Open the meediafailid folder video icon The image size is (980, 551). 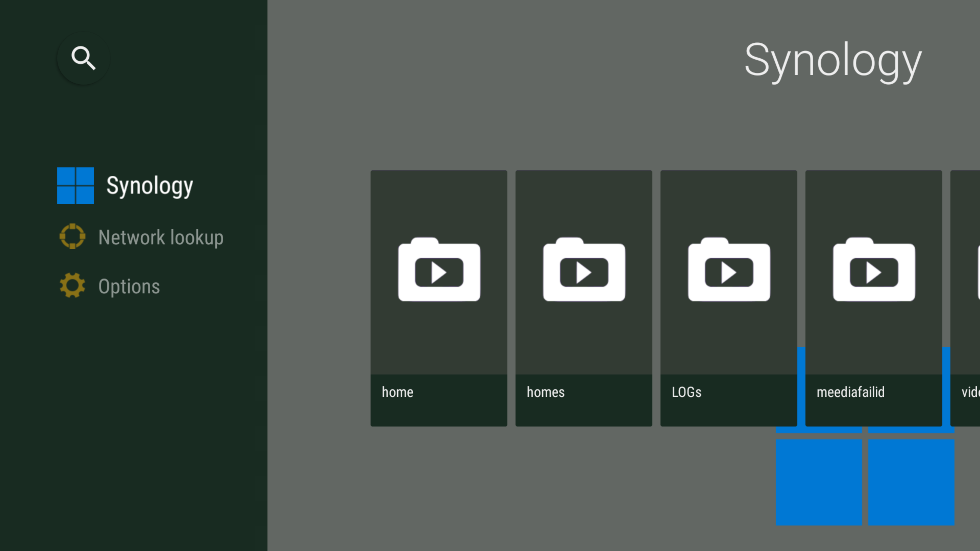point(874,269)
